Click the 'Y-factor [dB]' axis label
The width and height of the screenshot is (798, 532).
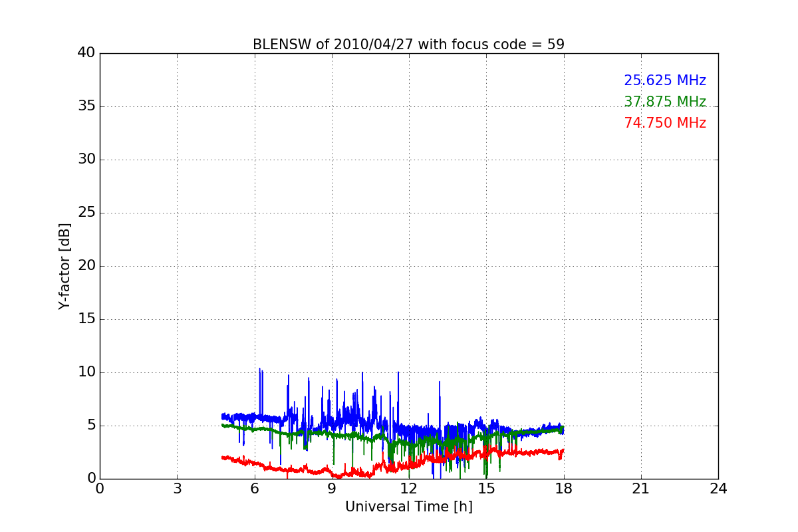[65, 266]
